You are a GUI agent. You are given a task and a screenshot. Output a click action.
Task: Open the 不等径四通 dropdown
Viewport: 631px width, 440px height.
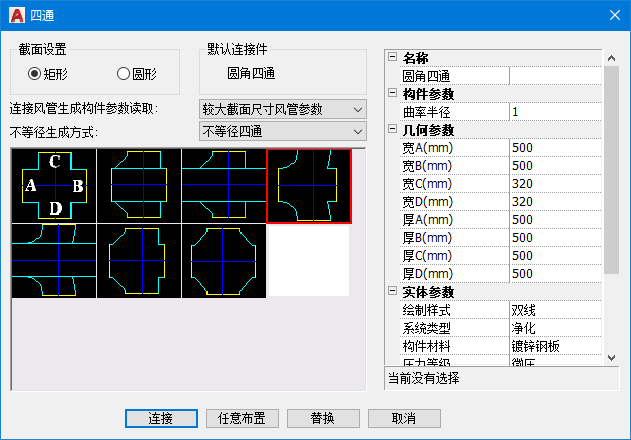click(x=283, y=131)
